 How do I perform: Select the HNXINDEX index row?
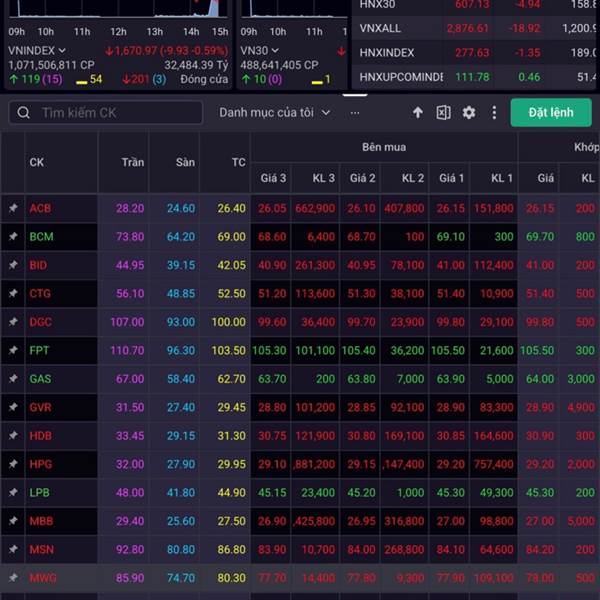pos(474,52)
